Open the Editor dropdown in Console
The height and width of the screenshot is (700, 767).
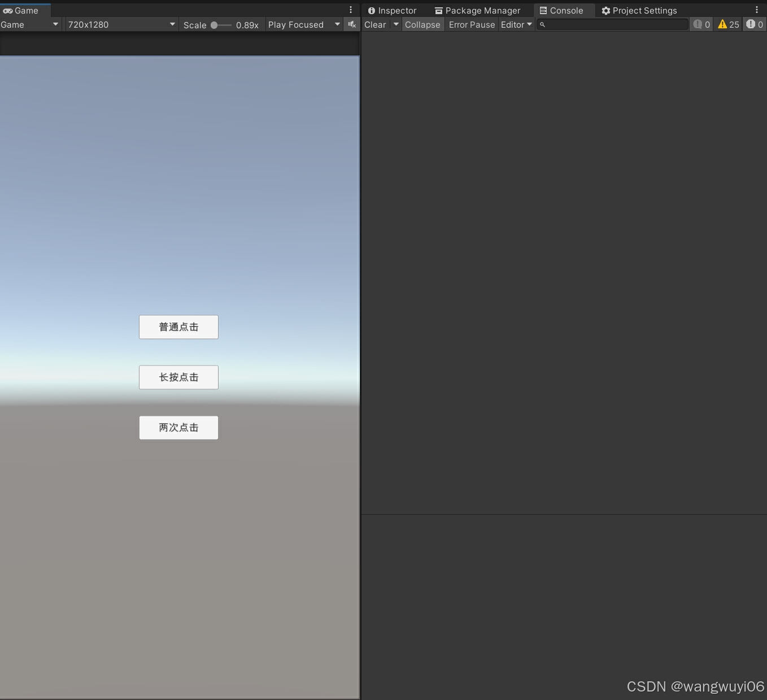[516, 24]
